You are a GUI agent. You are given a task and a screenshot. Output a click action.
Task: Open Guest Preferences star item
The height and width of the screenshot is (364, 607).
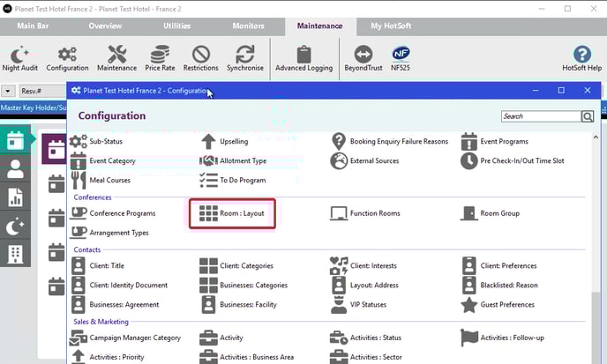click(498, 305)
